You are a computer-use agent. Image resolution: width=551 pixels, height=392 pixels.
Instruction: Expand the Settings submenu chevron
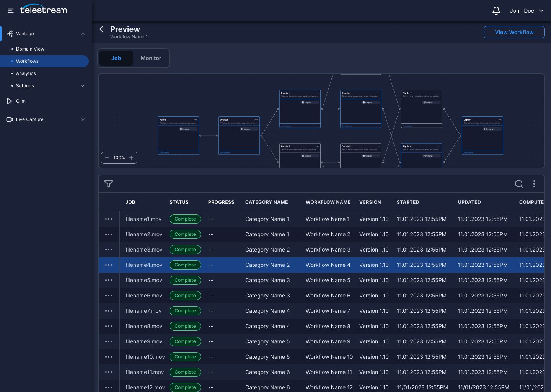(x=83, y=86)
